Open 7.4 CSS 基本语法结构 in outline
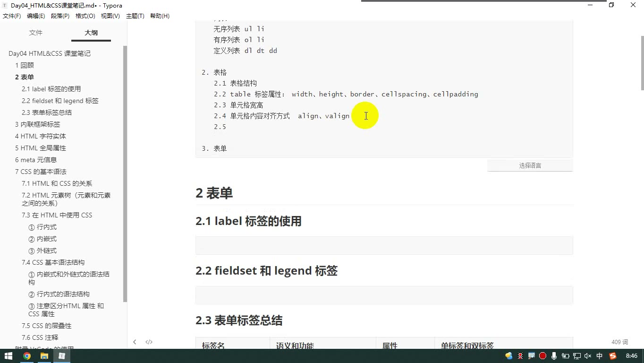The width and height of the screenshot is (644, 363). 53,262
